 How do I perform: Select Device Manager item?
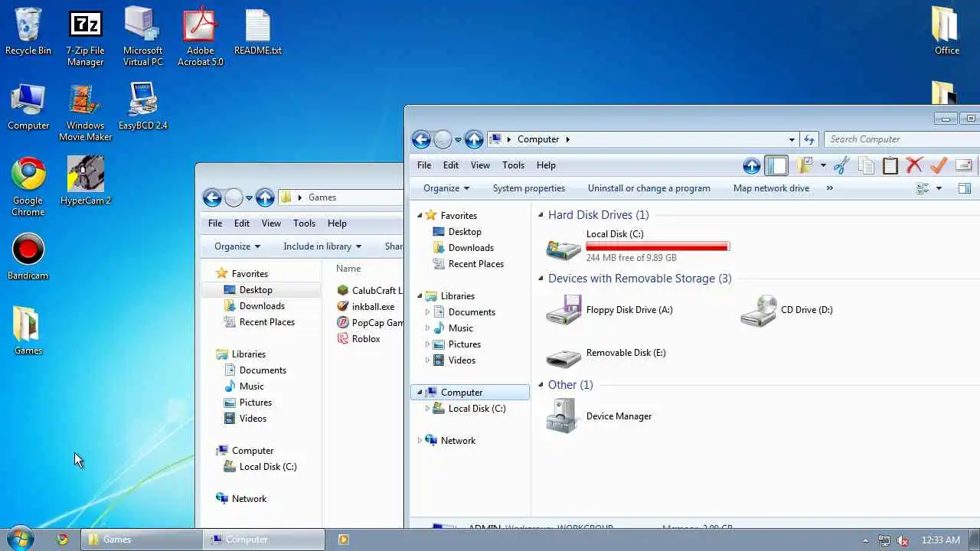coord(599,416)
